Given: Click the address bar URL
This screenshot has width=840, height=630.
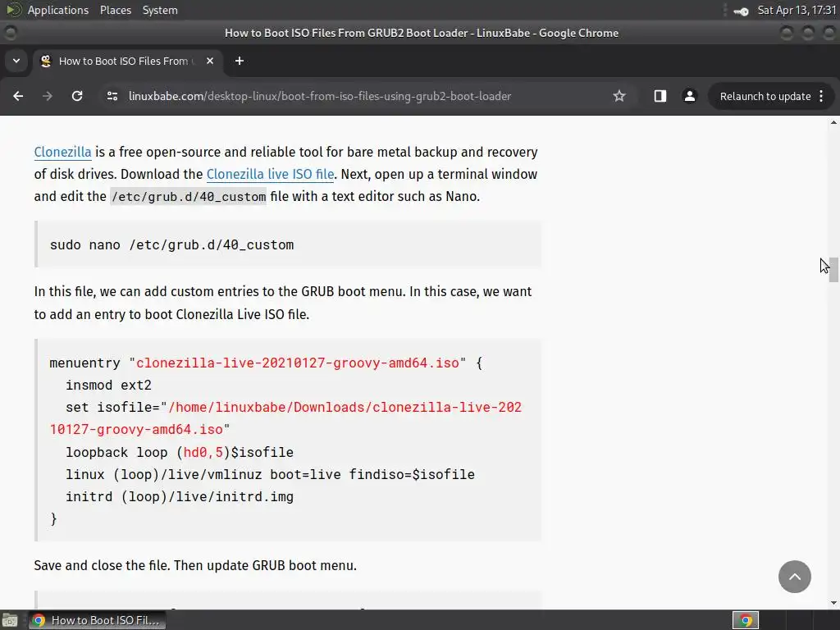Looking at the screenshot, I should click(320, 97).
